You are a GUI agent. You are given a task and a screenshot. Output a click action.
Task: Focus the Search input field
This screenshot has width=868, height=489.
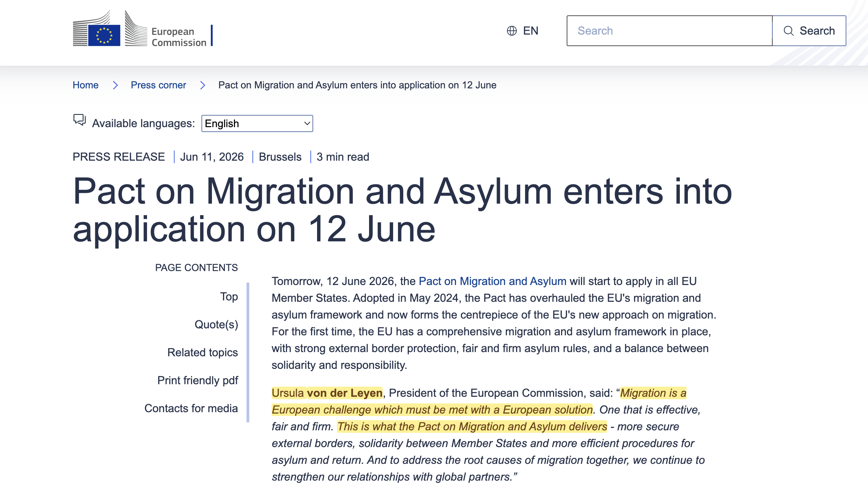click(x=669, y=31)
